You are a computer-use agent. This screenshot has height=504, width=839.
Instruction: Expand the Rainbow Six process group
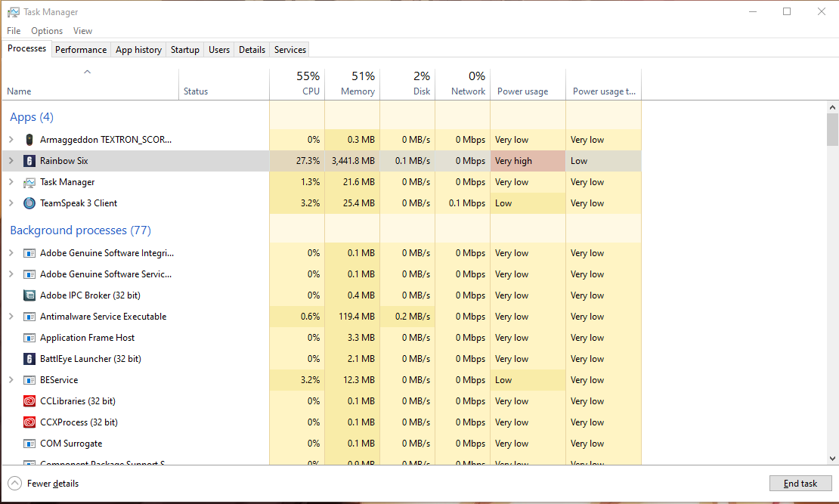click(11, 161)
